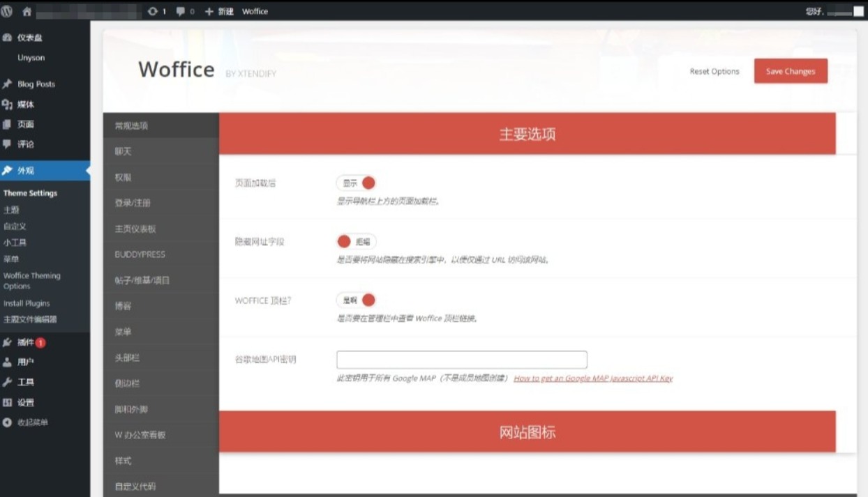Screen dimensions: 868x497
Task: Click the Reset Options link
Action: (x=714, y=71)
